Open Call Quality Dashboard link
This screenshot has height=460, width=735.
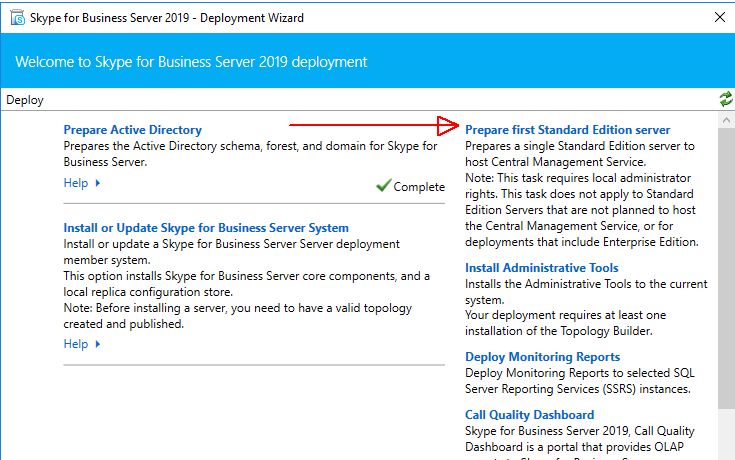[x=529, y=415]
